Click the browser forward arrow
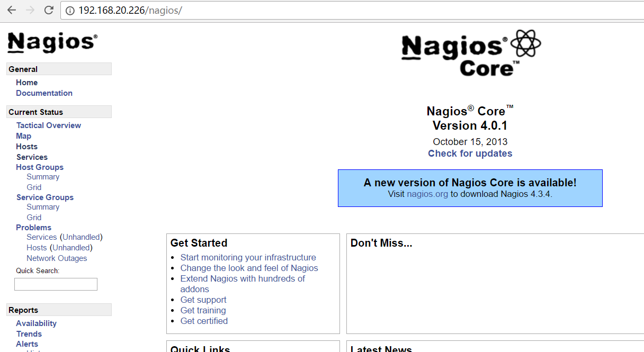The width and height of the screenshot is (644, 352). 30,10
